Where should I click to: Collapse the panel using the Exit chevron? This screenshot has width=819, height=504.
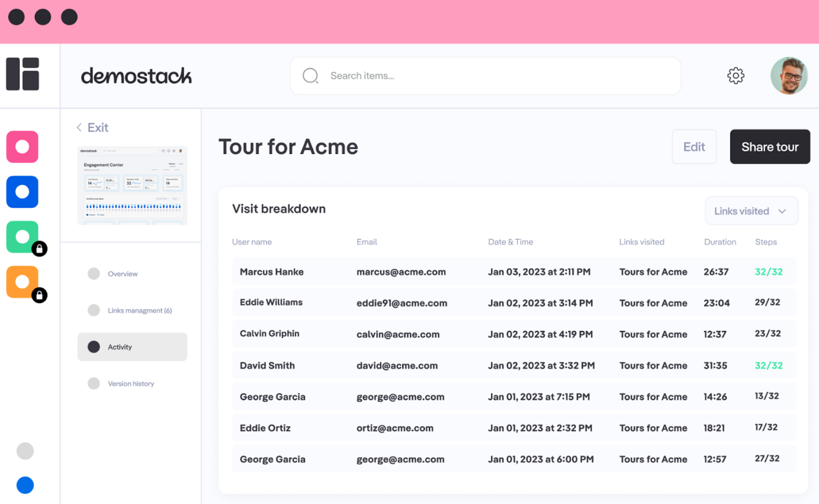[79, 127]
